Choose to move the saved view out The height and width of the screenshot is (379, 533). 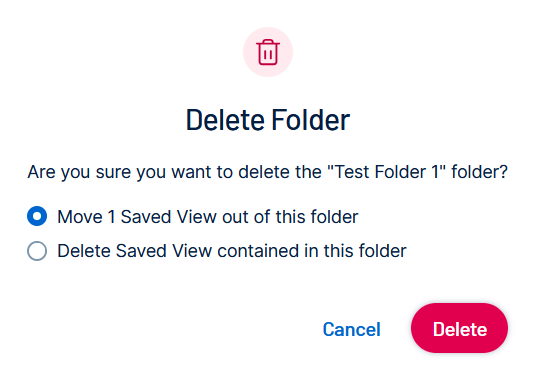37,216
